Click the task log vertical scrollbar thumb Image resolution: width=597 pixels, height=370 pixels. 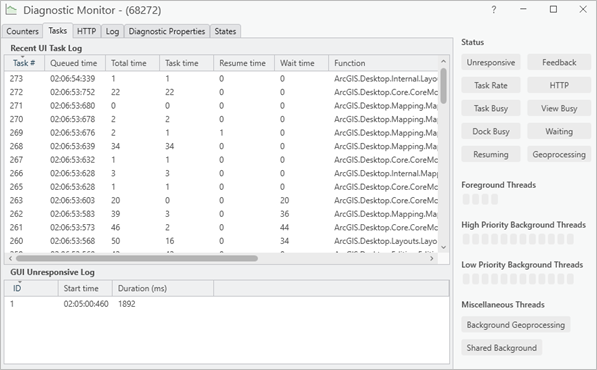click(443, 86)
